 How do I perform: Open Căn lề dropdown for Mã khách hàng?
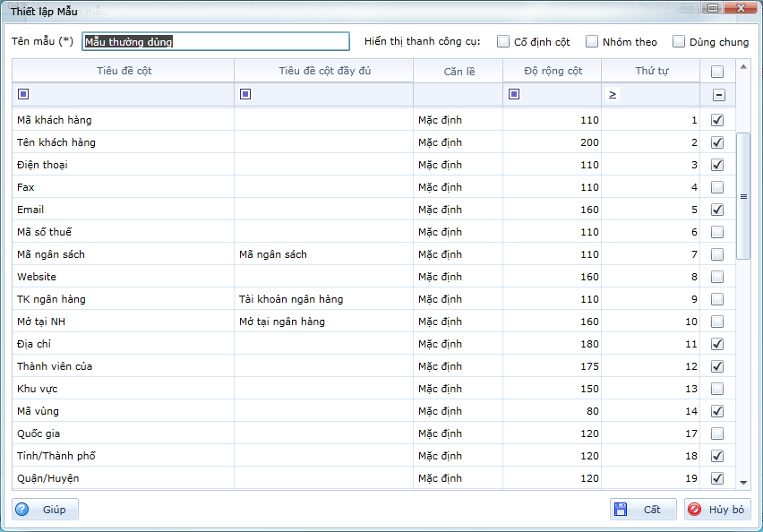click(x=457, y=120)
